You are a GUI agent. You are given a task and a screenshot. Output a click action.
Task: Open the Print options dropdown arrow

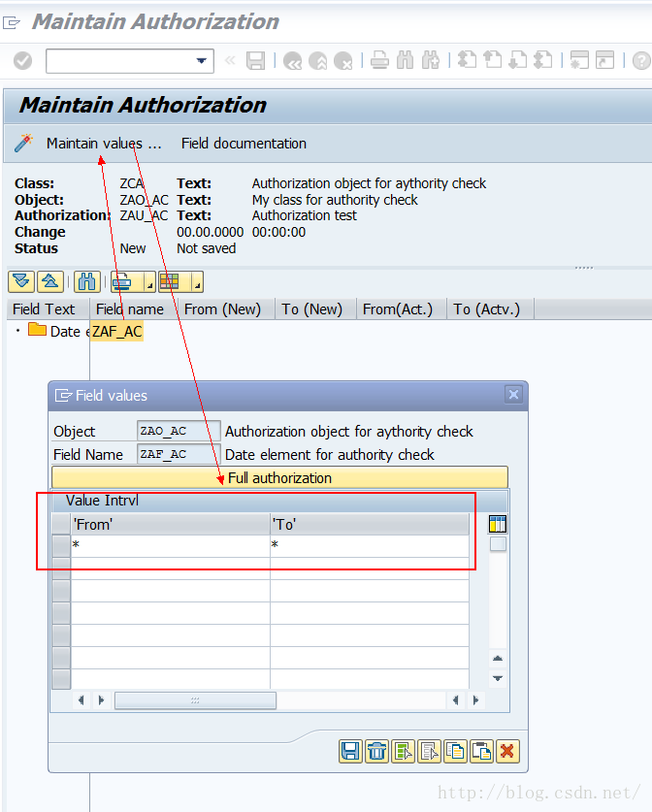[x=149, y=281]
